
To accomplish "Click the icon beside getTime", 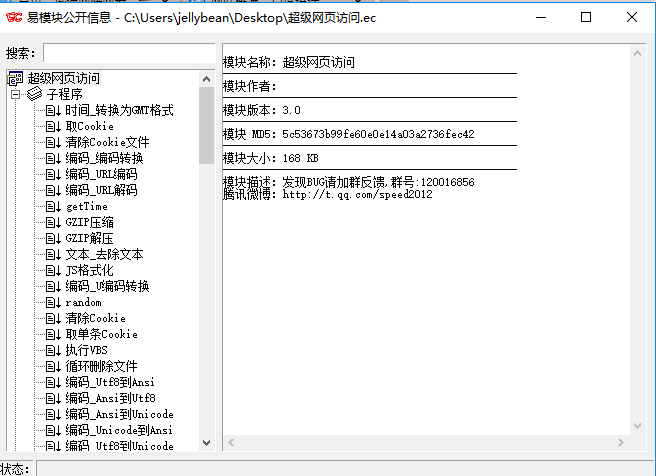I will [x=53, y=206].
